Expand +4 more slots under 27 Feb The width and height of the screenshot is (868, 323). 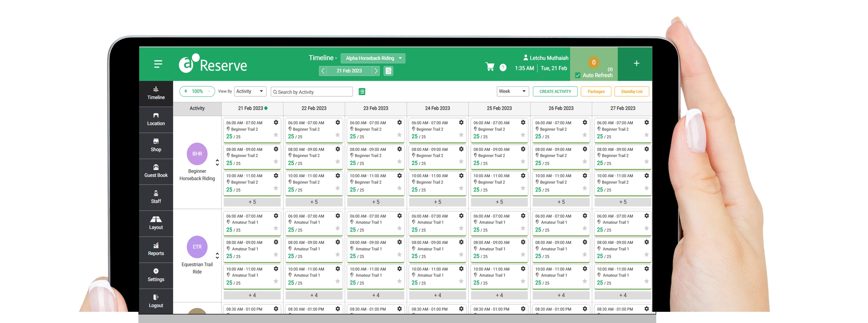coord(623,295)
